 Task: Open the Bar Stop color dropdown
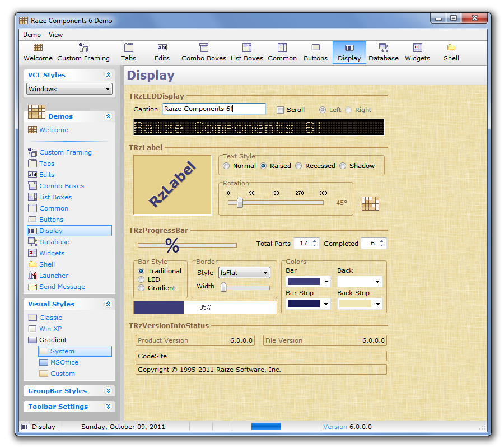pos(326,304)
